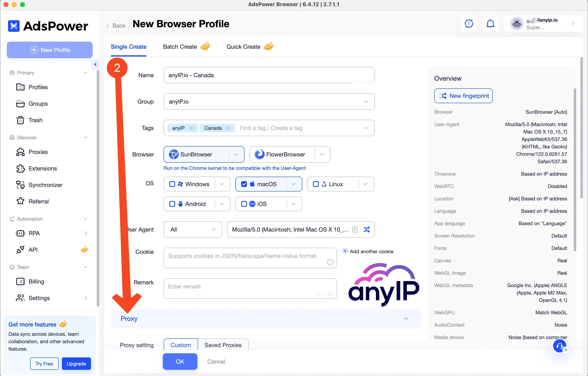
Task: Click the randomize User Agent icon
Action: pos(366,229)
